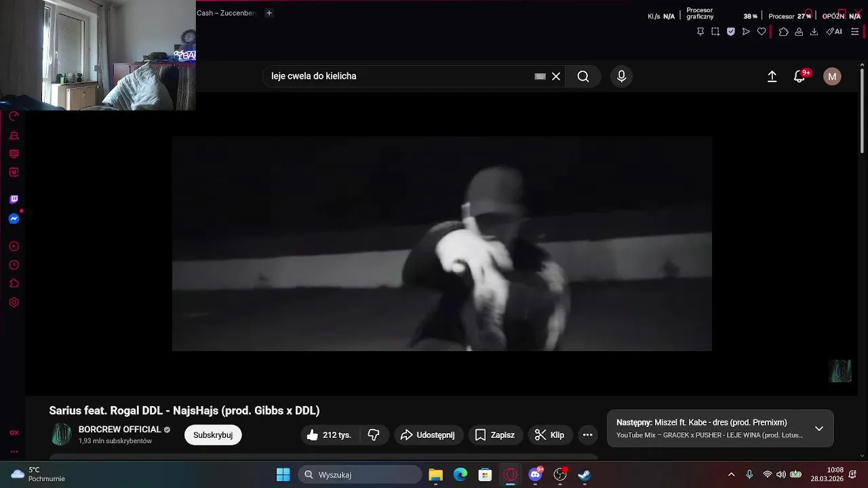Screen dimensions: 868x488
Task: Show hidden system tray icons chevron
Action: (731, 474)
